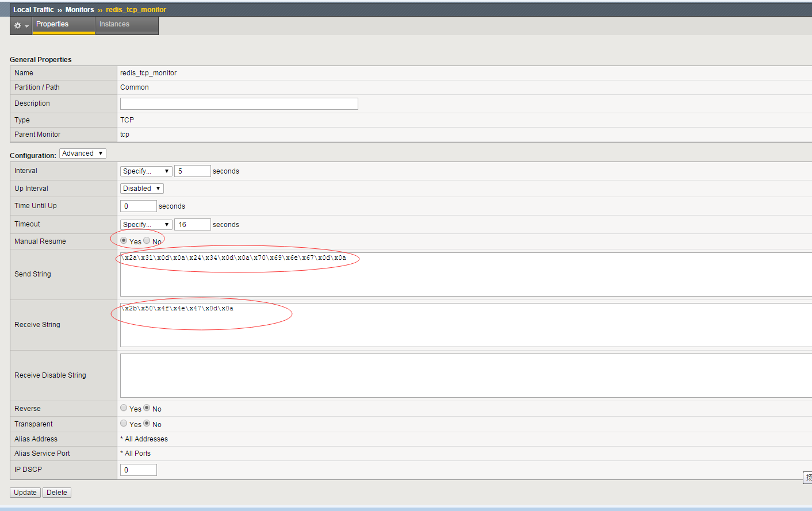Select No for Manual Resume
The width and height of the screenshot is (812, 511).
tap(147, 241)
